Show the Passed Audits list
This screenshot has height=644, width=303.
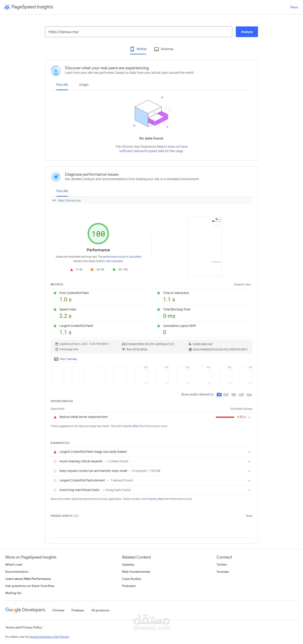click(x=249, y=516)
